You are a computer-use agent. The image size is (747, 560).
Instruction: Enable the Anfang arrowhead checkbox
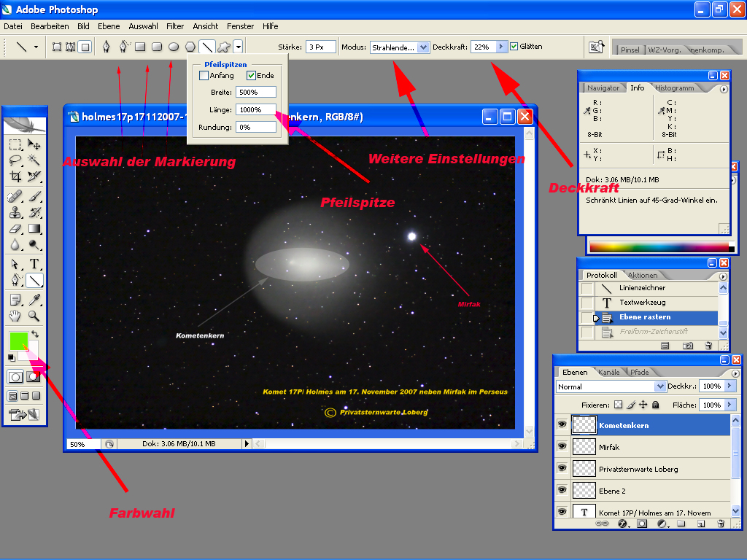click(204, 75)
